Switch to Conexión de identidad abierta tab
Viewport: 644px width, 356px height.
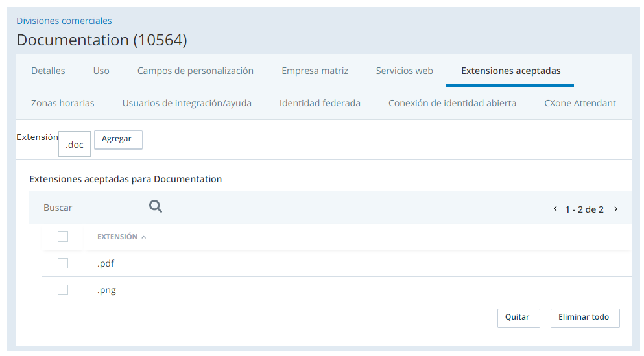coord(452,103)
